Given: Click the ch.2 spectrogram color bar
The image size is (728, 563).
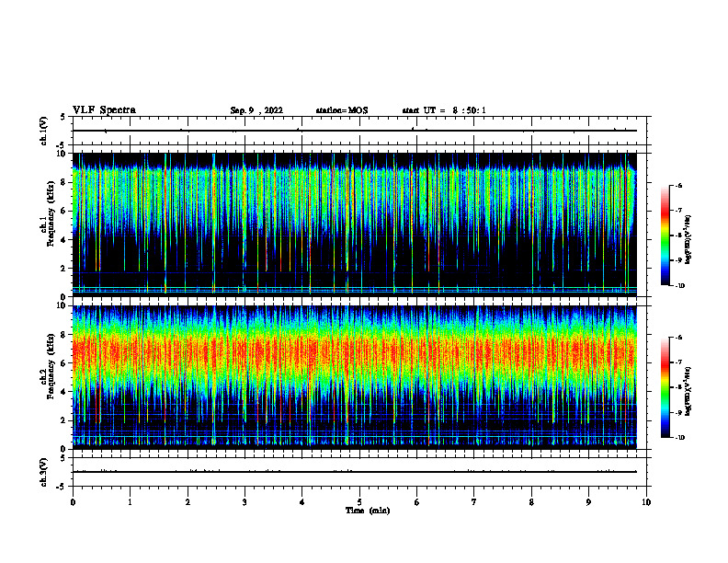Looking at the screenshot, I should point(665,387).
